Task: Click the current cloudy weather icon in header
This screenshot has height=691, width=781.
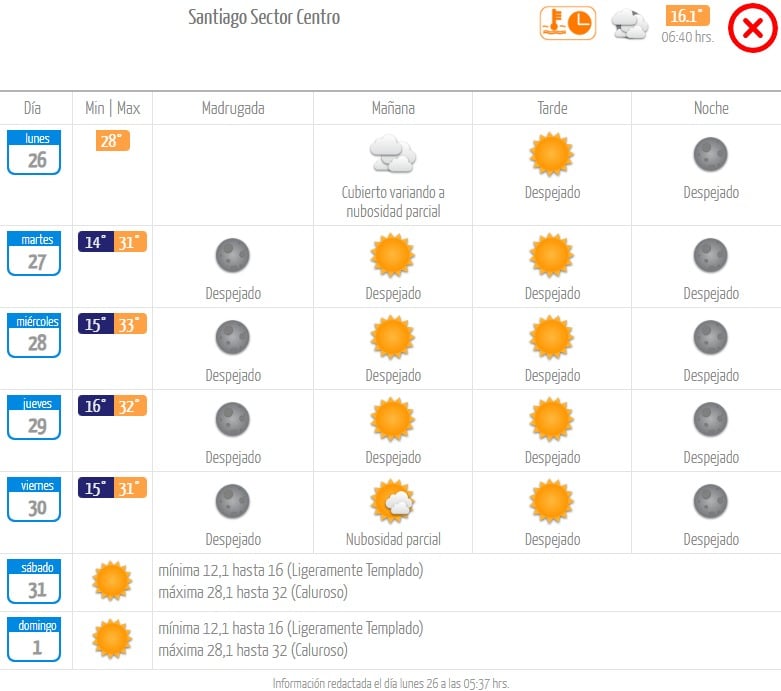Action: click(630, 24)
